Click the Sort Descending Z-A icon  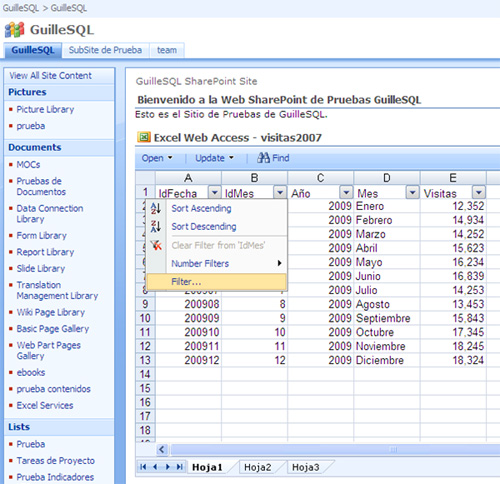pos(156,227)
